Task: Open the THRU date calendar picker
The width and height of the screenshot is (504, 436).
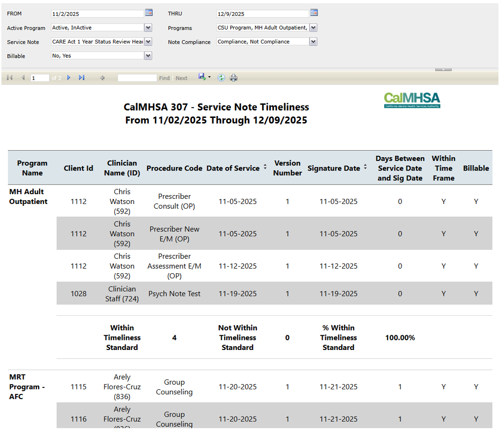Action: tap(314, 12)
